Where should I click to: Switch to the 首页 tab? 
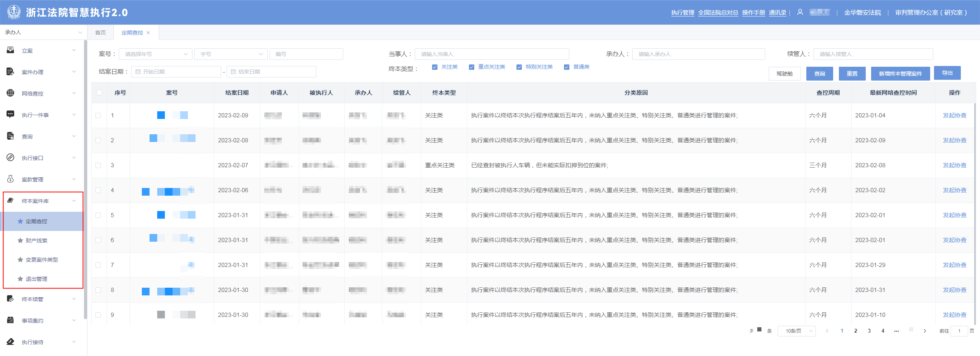click(100, 33)
